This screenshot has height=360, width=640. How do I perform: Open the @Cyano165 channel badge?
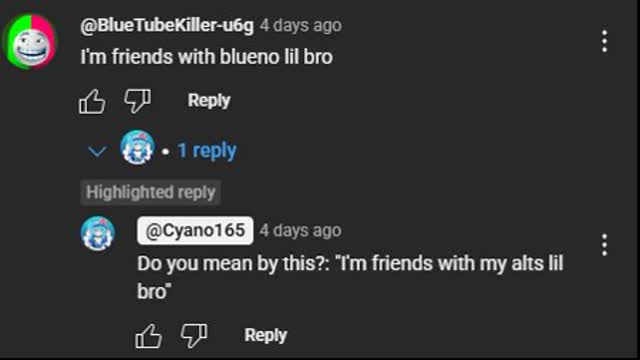click(x=195, y=231)
